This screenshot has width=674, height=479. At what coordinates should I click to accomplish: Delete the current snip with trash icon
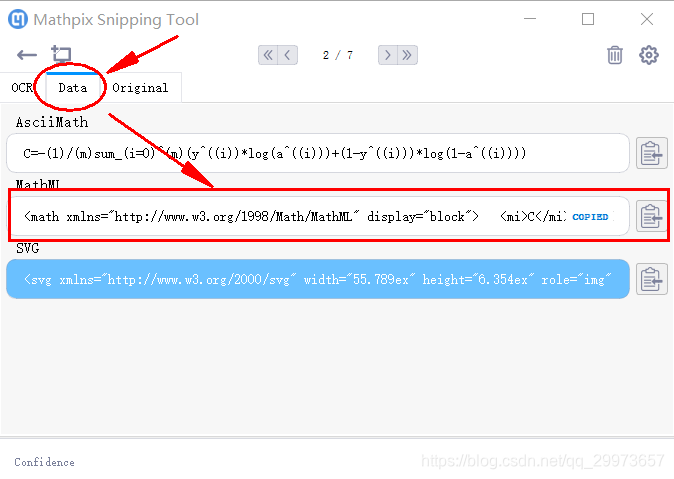click(x=615, y=55)
